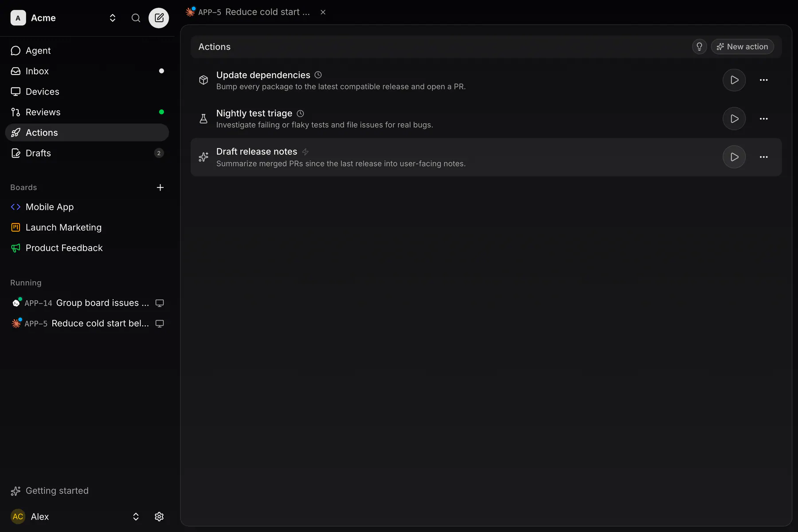Click the Acme workspace logo
Screen dimensions: 798x532
coord(18,18)
